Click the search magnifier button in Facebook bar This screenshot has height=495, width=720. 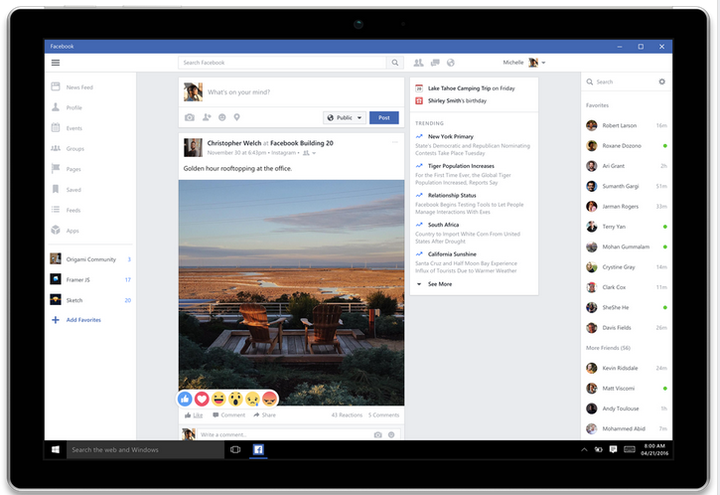pos(395,62)
